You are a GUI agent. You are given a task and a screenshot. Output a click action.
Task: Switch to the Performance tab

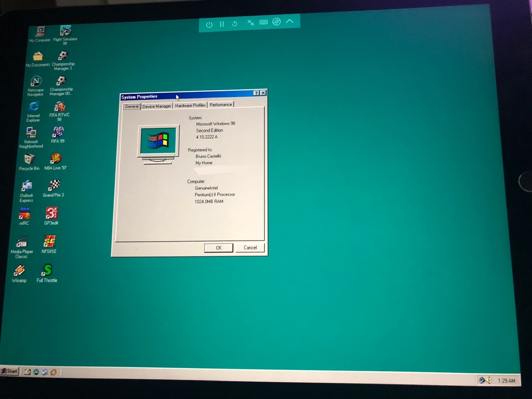click(x=221, y=104)
